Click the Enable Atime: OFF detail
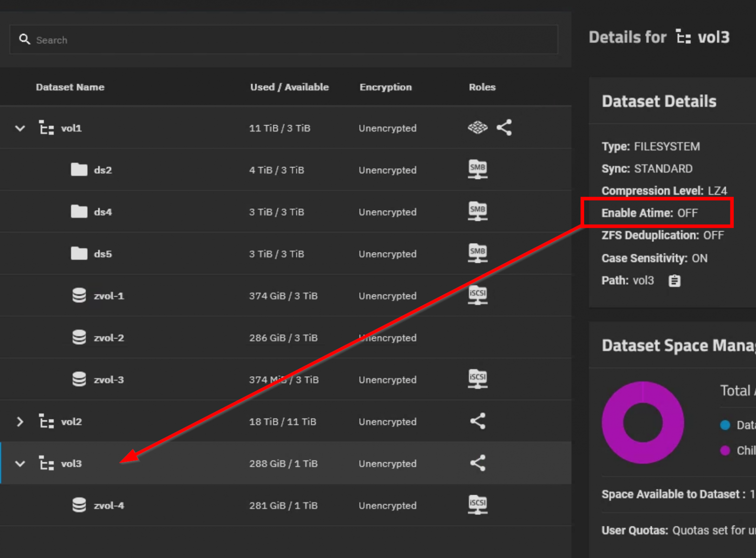This screenshot has width=756, height=558. coord(650,213)
